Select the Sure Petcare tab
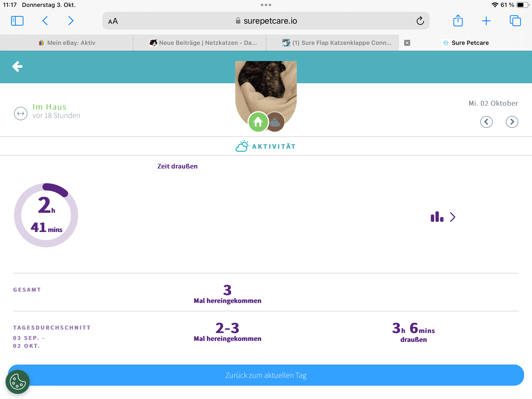The image size is (532, 399). coord(465,43)
